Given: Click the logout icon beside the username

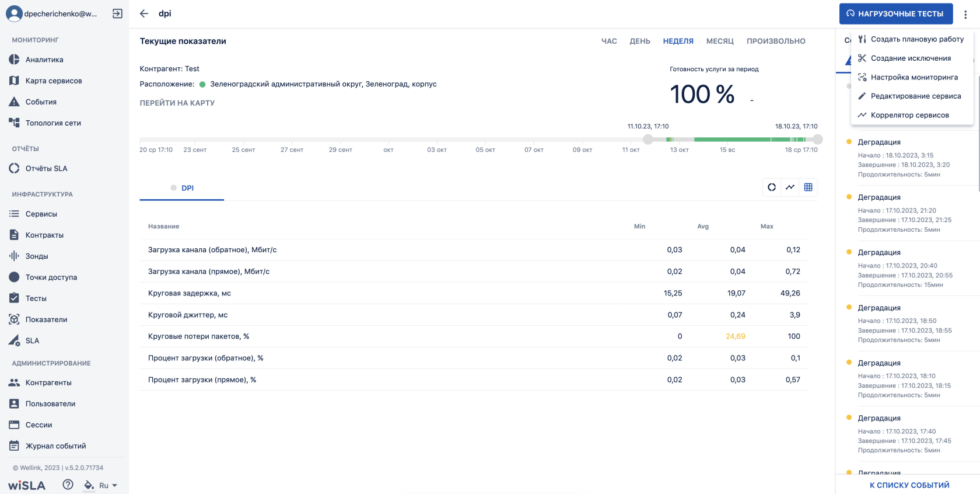Looking at the screenshot, I should click(x=117, y=13).
